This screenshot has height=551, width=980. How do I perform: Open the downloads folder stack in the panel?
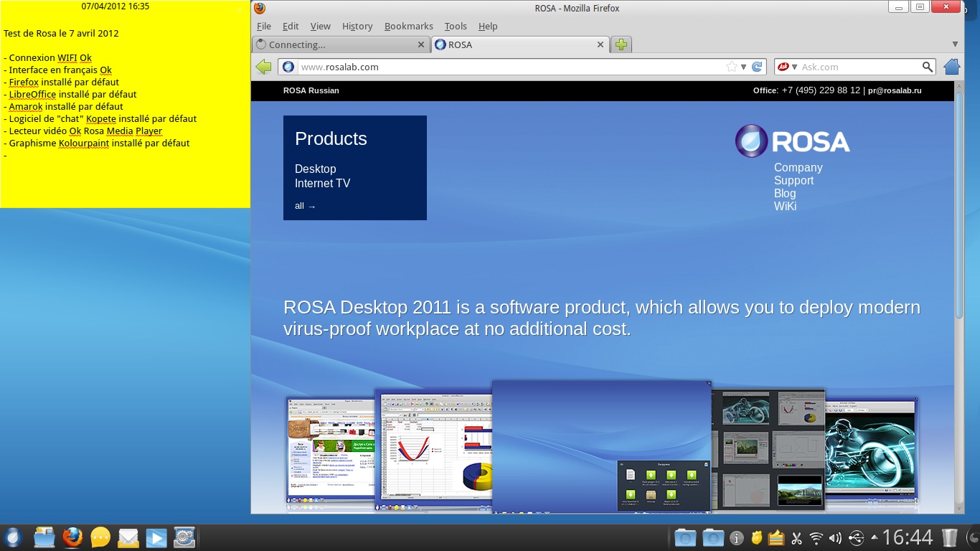click(x=713, y=537)
